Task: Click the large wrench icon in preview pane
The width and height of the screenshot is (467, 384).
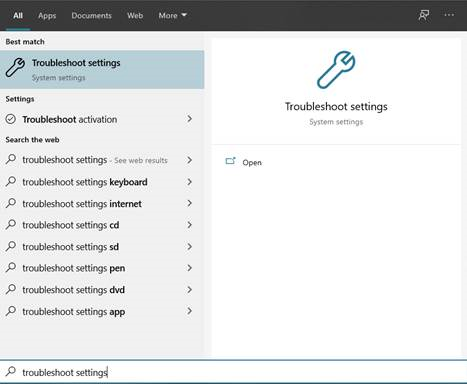Action: click(336, 70)
